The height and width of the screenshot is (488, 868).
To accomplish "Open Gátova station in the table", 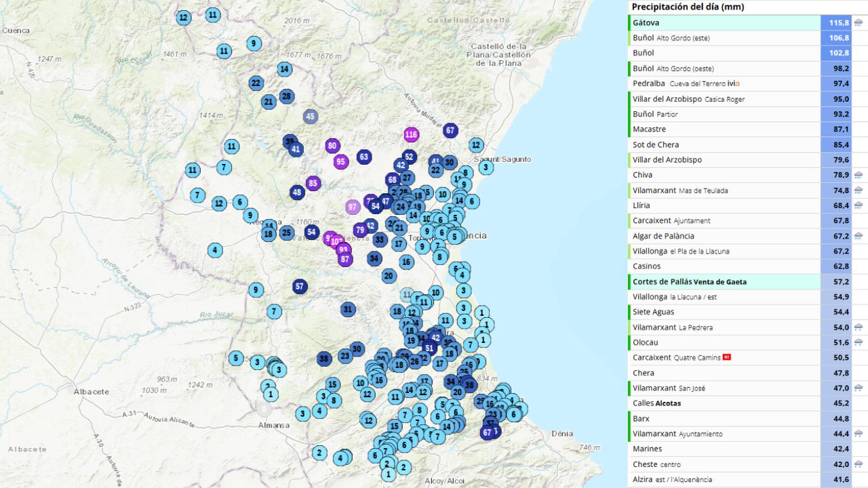I will pos(646,23).
